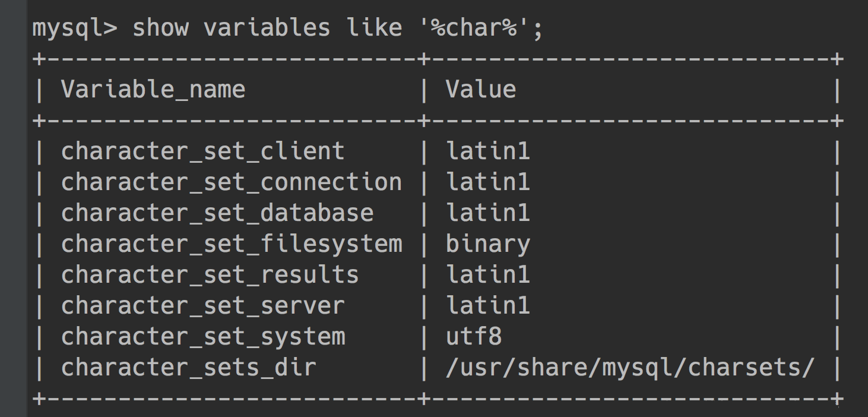Click the Value column header
This screenshot has width=868, height=417.
click(x=481, y=89)
